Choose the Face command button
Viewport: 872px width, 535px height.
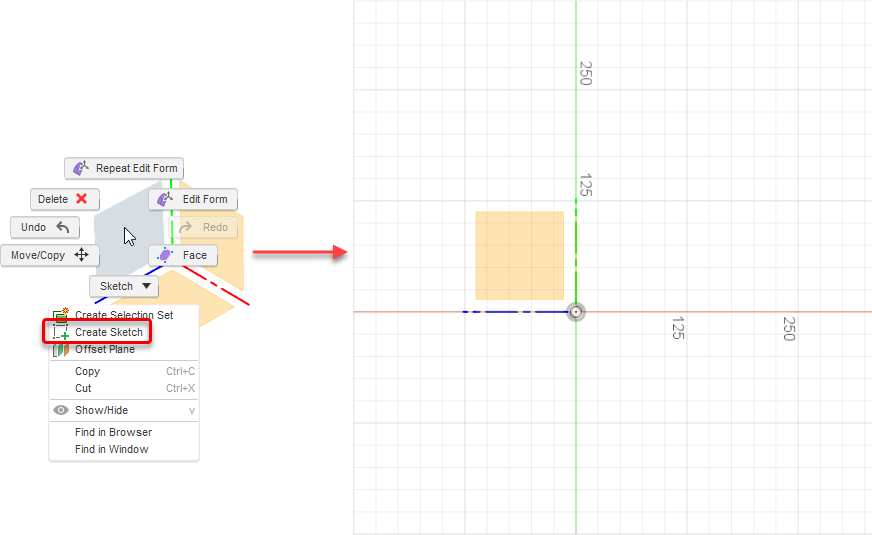(x=183, y=255)
